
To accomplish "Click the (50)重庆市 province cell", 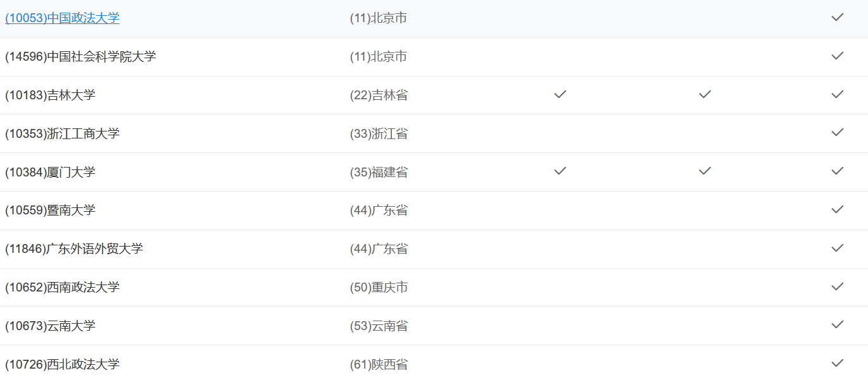I will click(378, 288).
